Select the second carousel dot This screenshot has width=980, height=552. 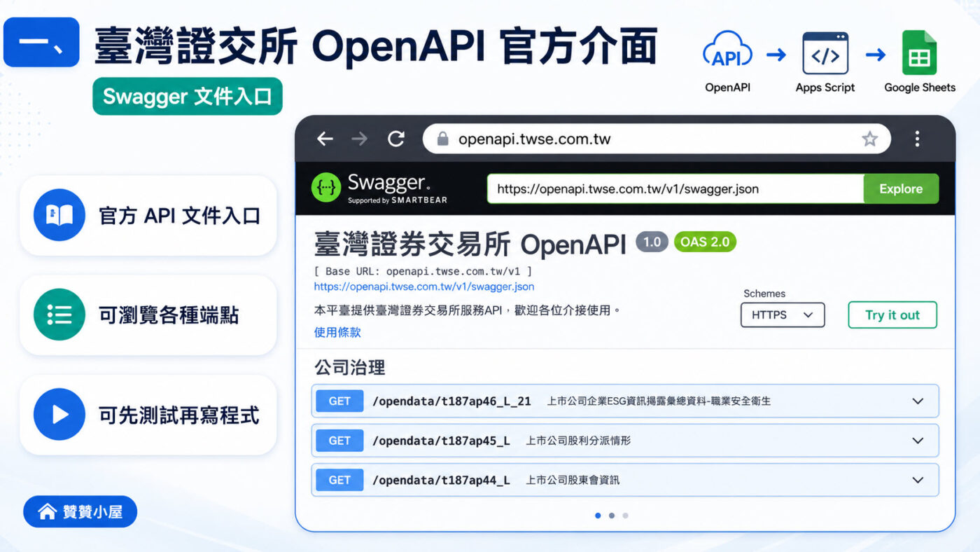pyautogui.click(x=611, y=516)
